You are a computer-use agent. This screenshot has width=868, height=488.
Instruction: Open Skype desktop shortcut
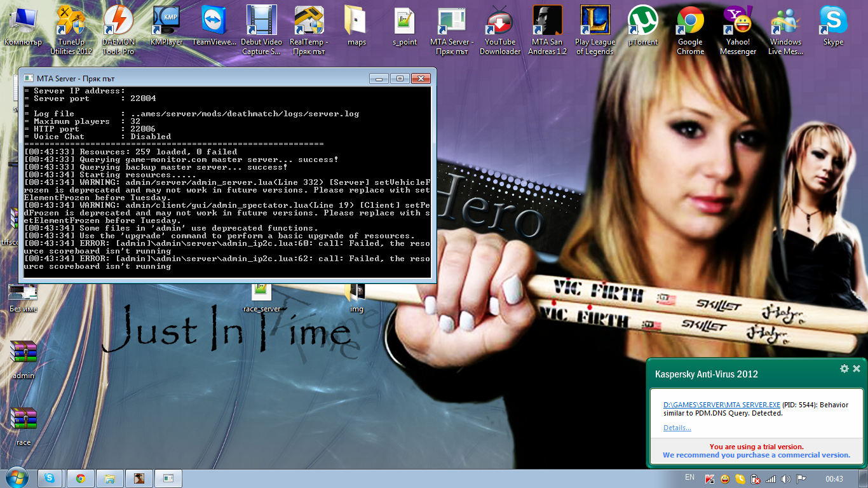click(x=833, y=22)
